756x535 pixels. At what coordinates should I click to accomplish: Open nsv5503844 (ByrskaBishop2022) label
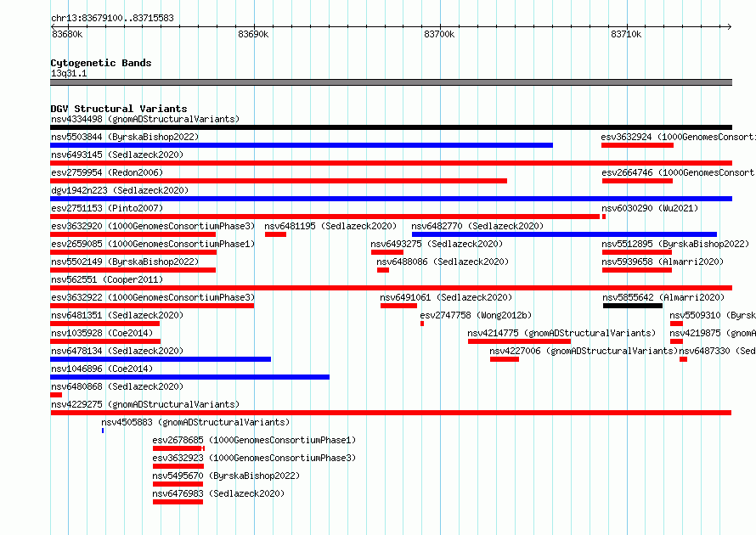click(x=125, y=137)
